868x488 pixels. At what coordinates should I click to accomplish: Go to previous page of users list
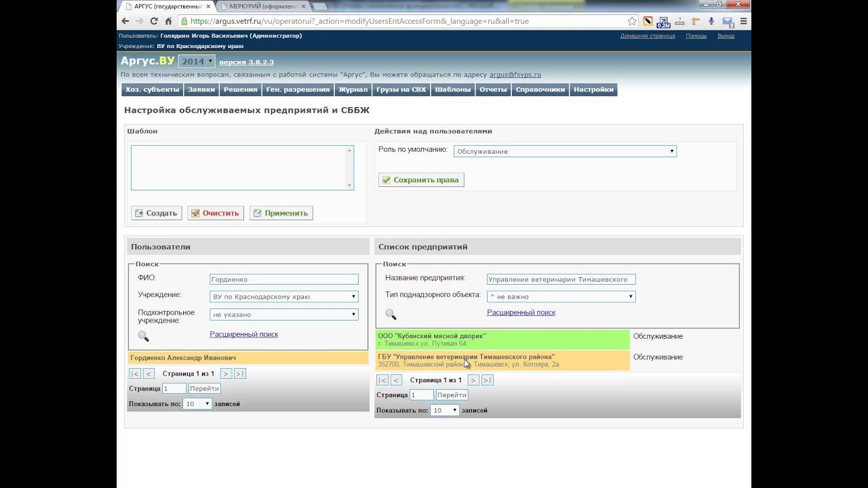tap(149, 373)
